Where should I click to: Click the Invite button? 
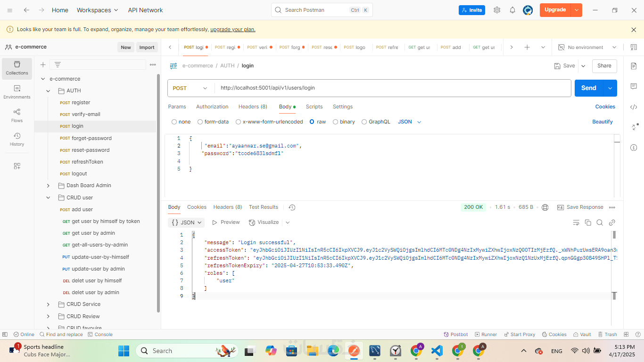point(472,10)
